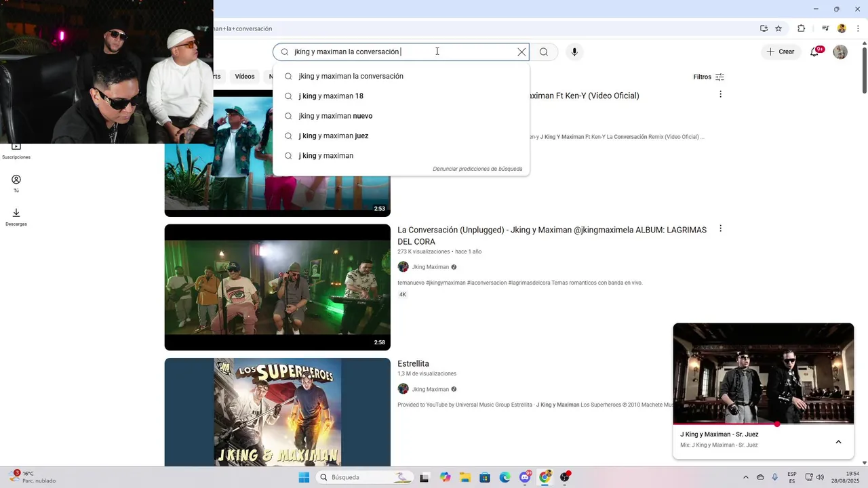Screen dimensions: 868x488
Task: Clear the search box with the X icon
Action: (x=521, y=52)
